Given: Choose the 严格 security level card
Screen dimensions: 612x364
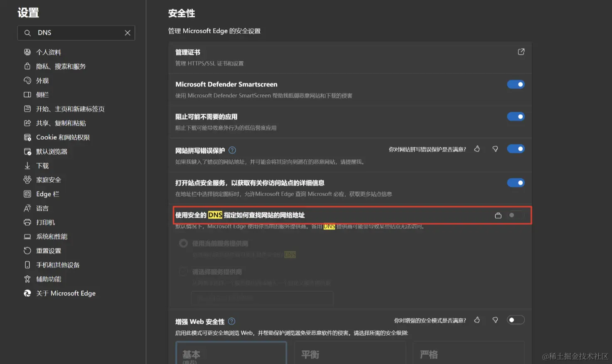Looking at the screenshot, I should point(469,353).
